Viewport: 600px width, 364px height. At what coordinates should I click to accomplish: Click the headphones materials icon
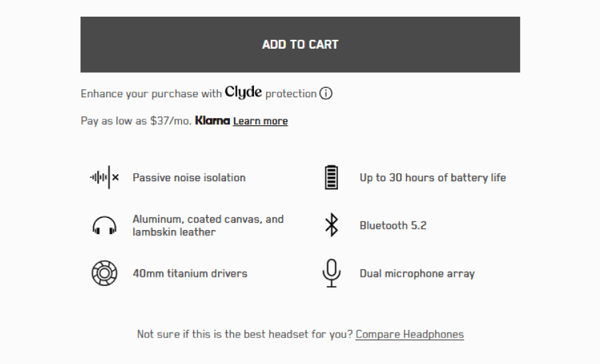coord(105,225)
